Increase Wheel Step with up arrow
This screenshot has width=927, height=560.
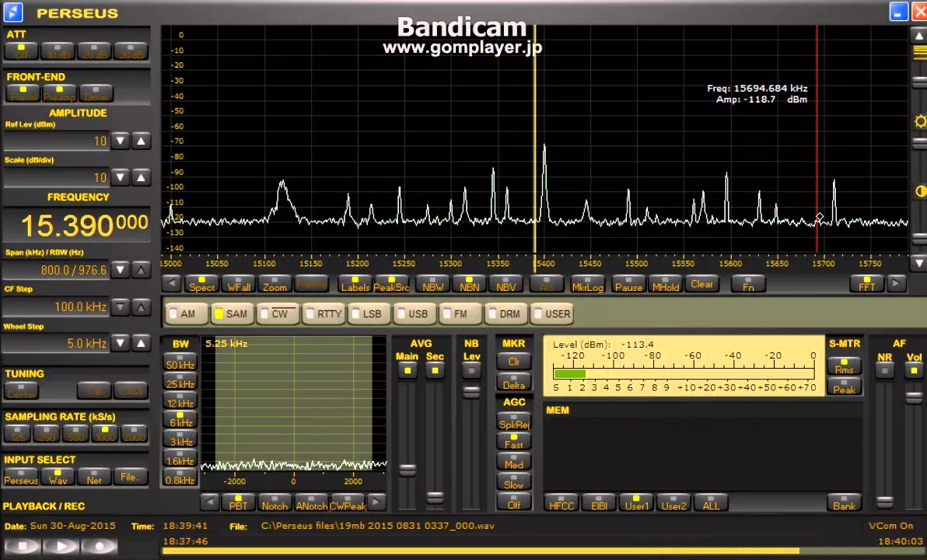141,344
